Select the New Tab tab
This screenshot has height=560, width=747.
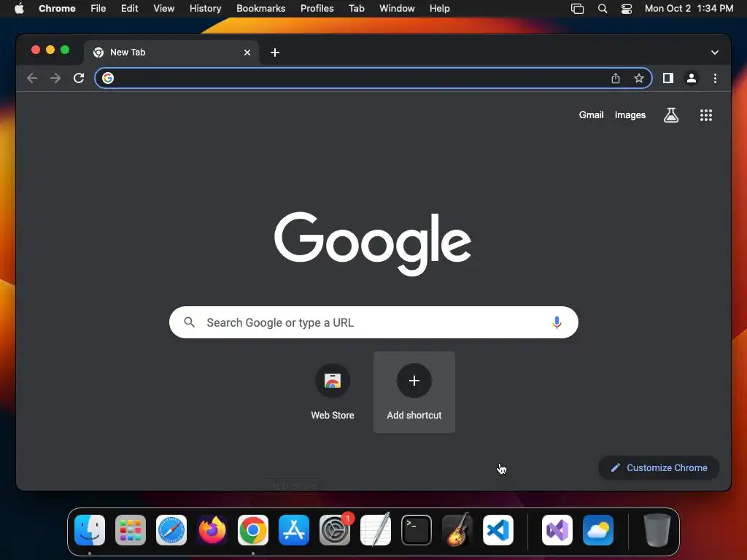tap(171, 52)
